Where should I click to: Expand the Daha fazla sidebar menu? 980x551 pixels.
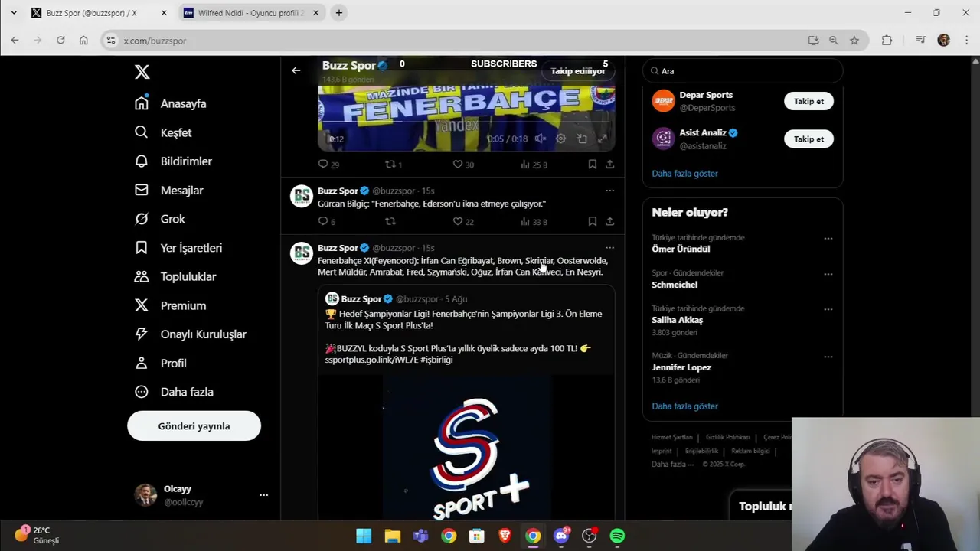tap(174, 392)
